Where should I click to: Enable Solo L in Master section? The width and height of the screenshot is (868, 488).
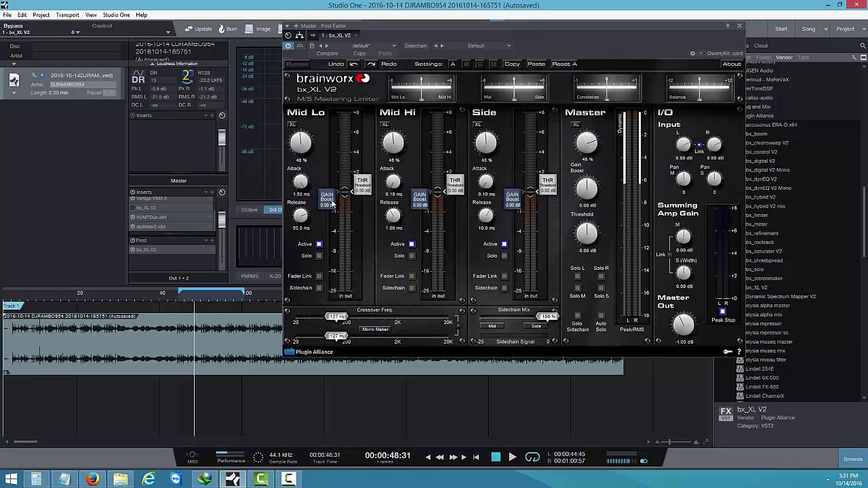tap(578, 276)
